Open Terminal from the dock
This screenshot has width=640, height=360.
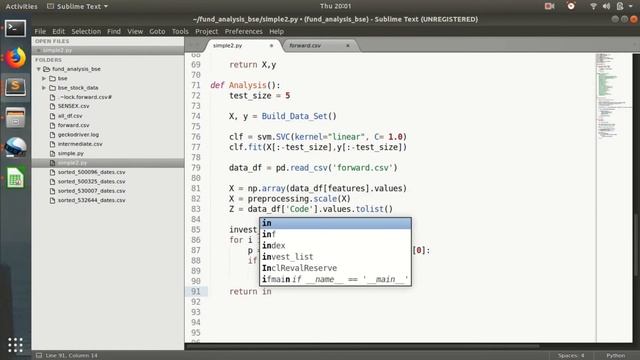[15, 29]
